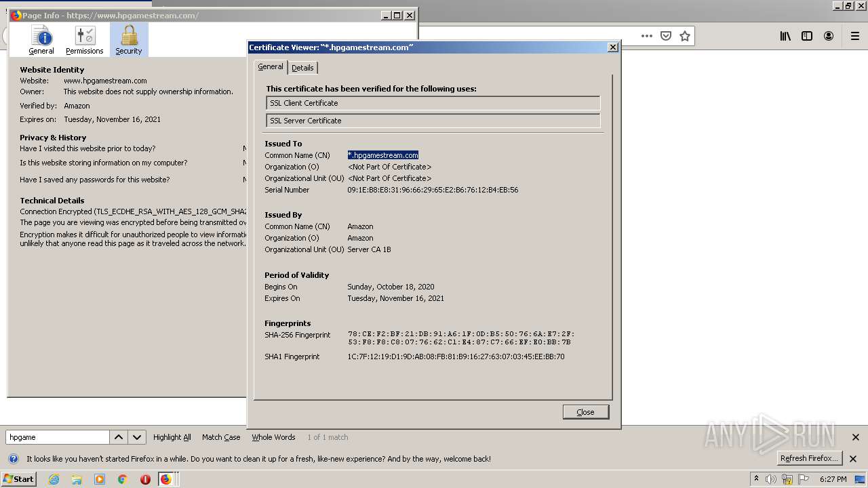Image resolution: width=868 pixels, height=488 pixels.
Task: Click the Firefox taskbar button
Action: [x=166, y=479]
